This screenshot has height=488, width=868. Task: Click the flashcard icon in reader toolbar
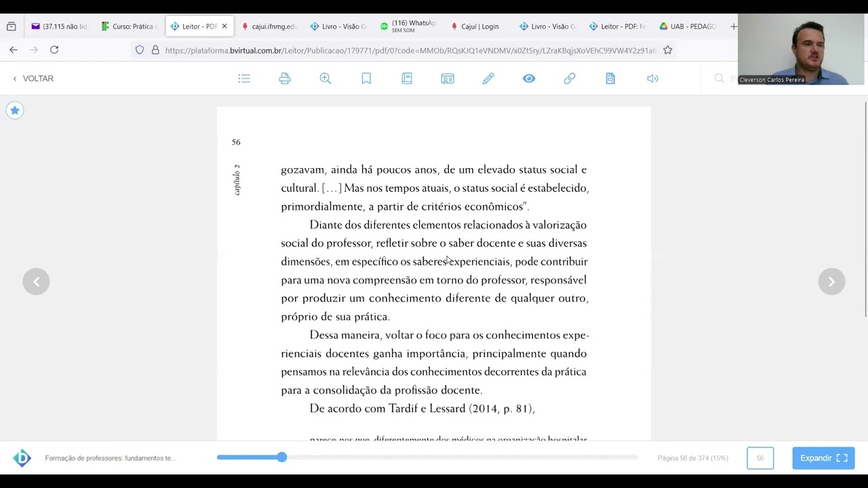point(448,79)
